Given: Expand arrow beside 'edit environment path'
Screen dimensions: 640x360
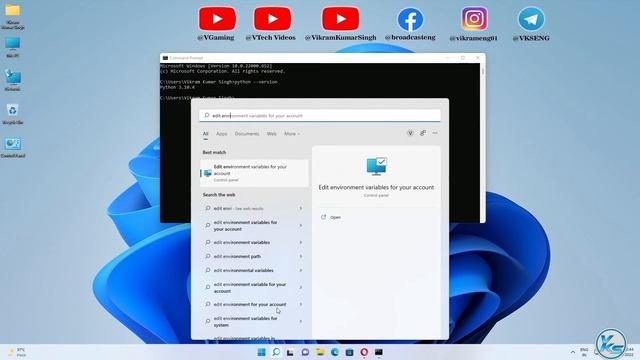Looking at the screenshot, I should click(301, 256).
